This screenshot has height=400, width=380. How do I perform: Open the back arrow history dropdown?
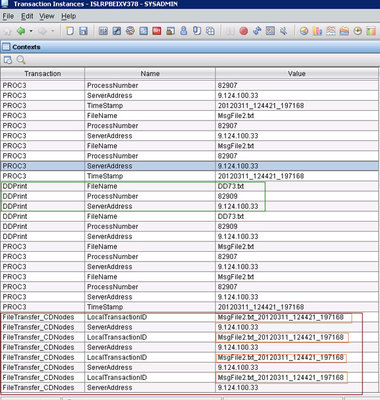pyautogui.click(x=31, y=31)
